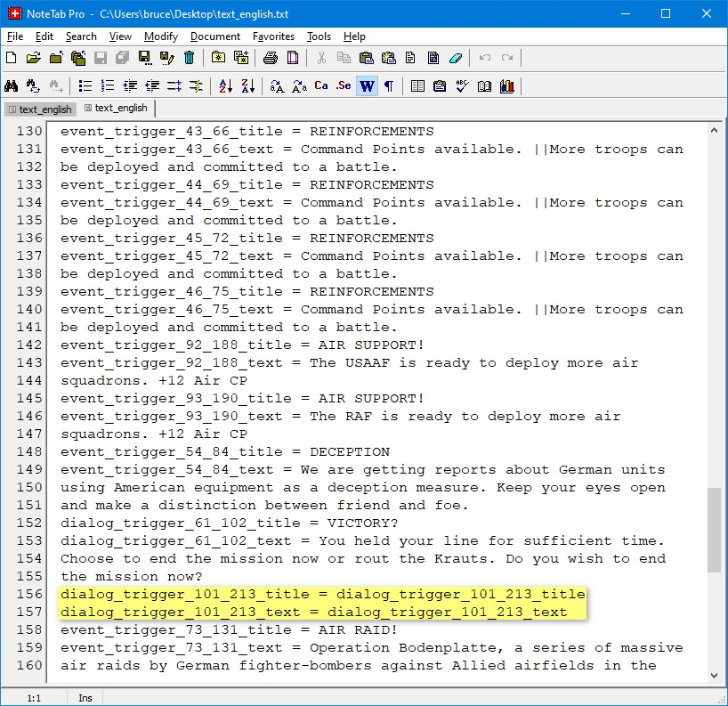
Task: Click the eraser icon in toolbar
Action: point(457,59)
